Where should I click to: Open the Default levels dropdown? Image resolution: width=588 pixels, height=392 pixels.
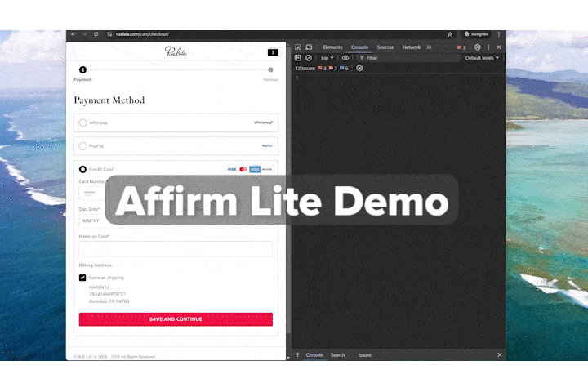pos(482,58)
